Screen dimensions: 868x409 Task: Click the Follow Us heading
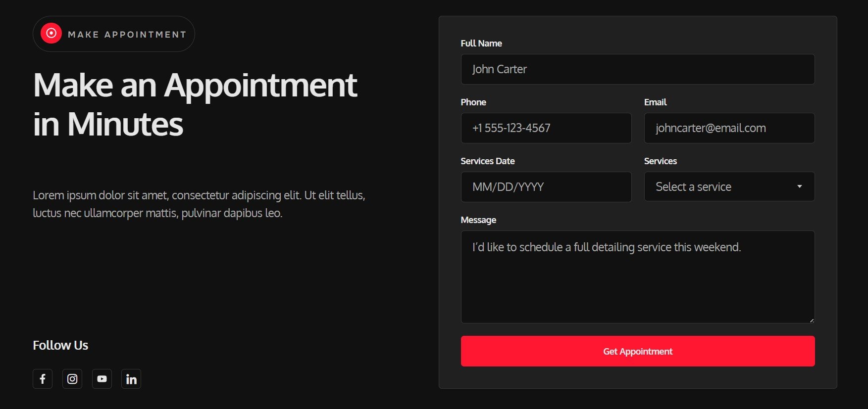tap(60, 345)
